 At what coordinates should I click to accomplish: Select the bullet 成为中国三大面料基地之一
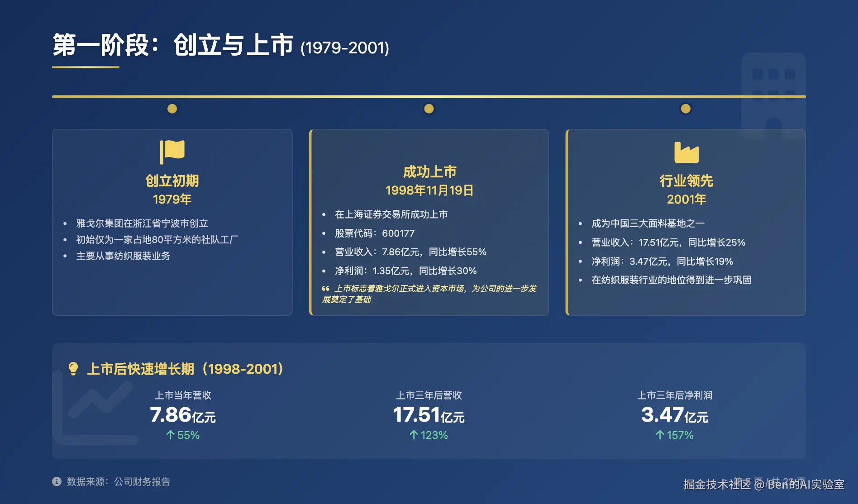pos(648,223)
